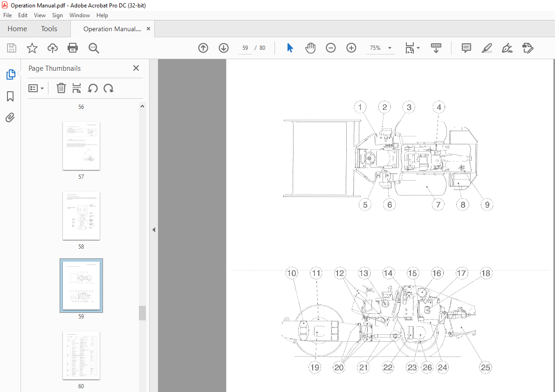This screenshot has height=392, width=555.
Task: Collapse the navigation pane with the arrow
Action: (154, 230)
